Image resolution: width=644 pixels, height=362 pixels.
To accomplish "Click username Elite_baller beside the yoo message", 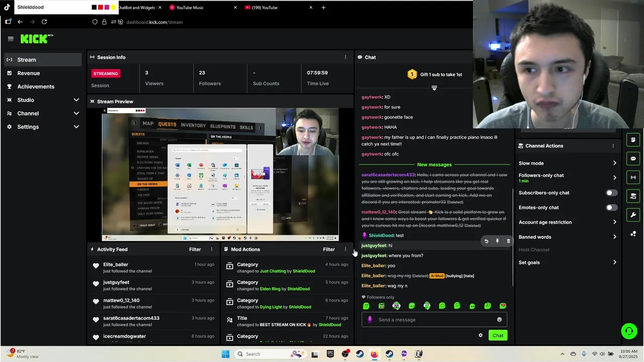I will pos(373,265).
